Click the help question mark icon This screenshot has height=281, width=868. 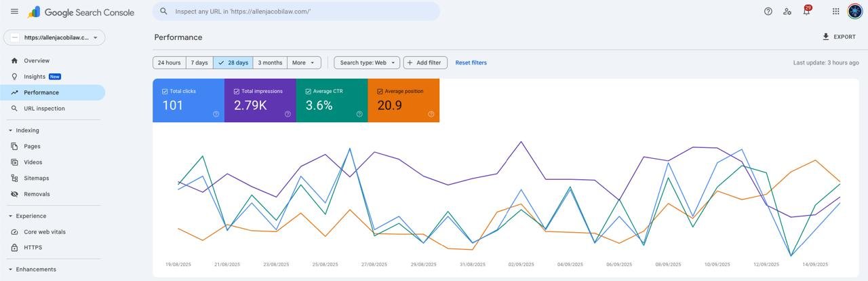(768, 12)
